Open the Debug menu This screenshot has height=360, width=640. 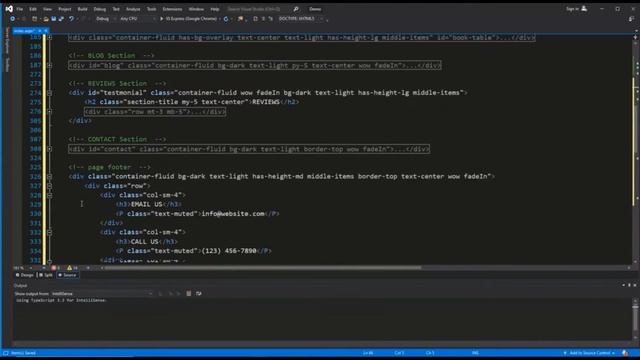click(x=100, y=9)
